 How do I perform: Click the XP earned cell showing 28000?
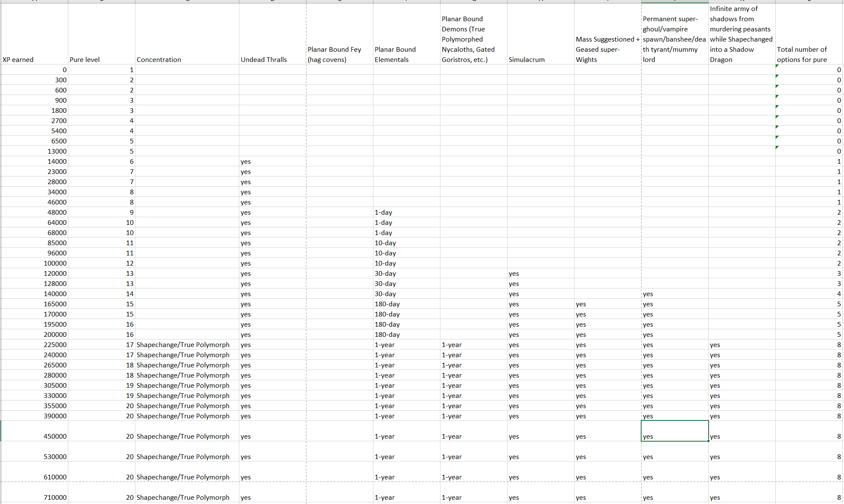pyautogui.click(x=34, y=182)
